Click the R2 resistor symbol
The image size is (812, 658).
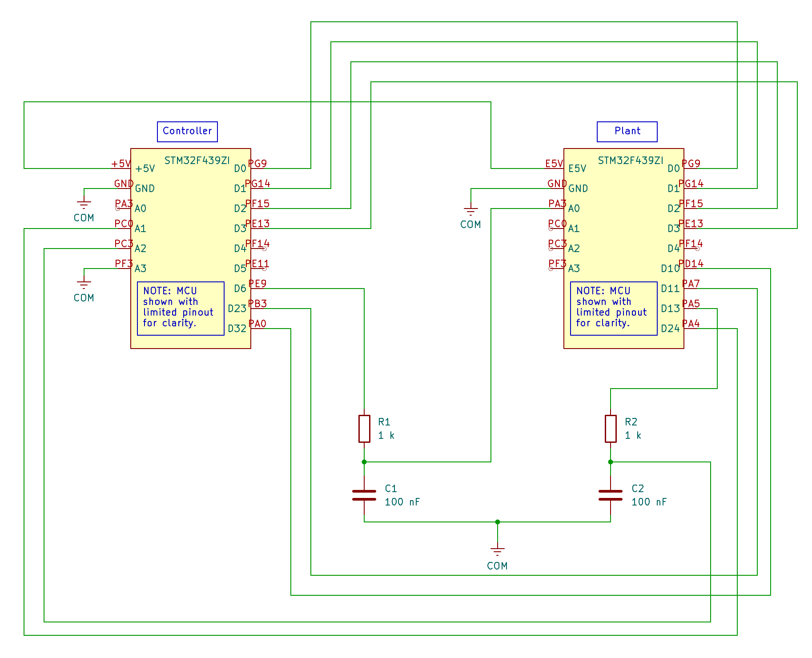click(611, 429)
